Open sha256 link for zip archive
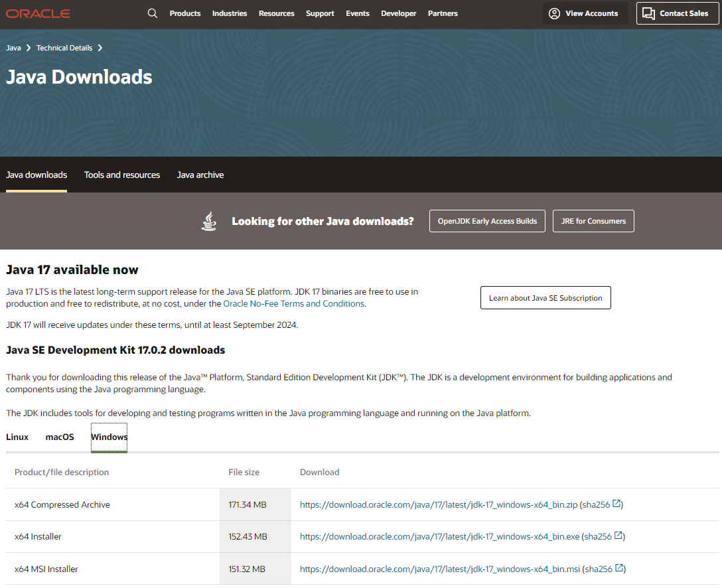 coord(597,504)
